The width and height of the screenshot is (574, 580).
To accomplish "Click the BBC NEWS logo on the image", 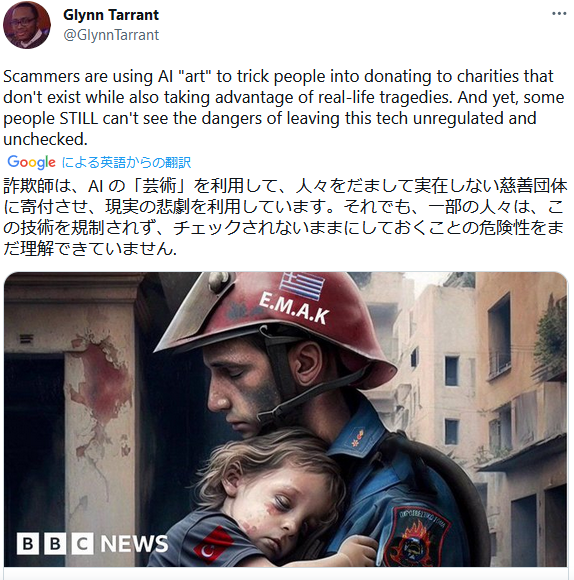I will [92, 543].
